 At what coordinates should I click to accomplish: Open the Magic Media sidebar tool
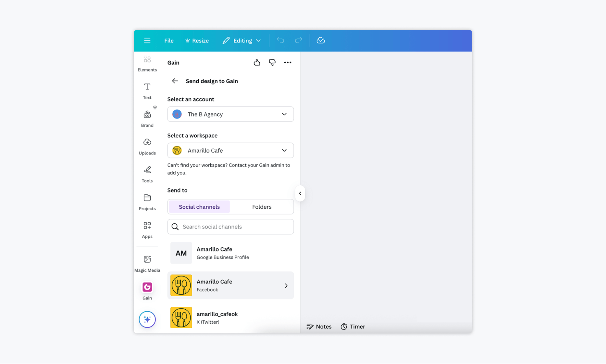point(147,263)
